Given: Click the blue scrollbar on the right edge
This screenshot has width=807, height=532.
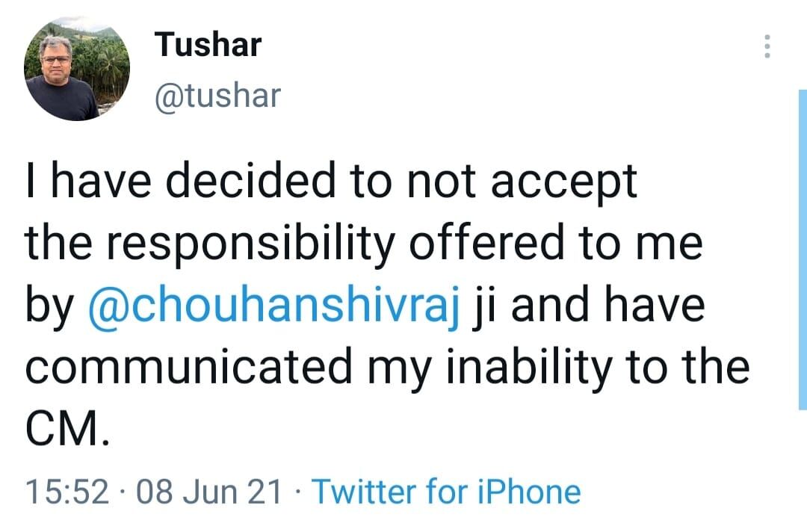Looking at the screenshot, I should click(x=802, y=247).
